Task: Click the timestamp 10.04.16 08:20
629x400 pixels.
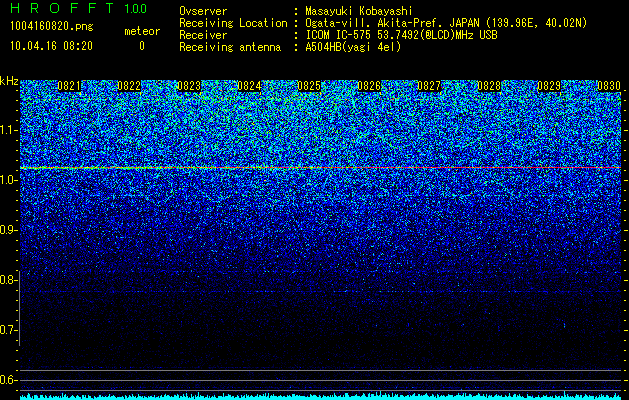Action: [51, 46]
